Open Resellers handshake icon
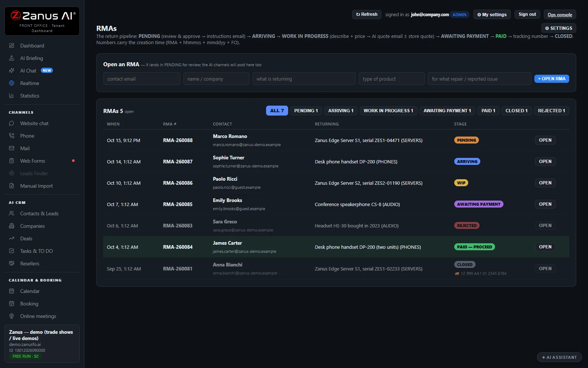The image size is (588, 368). 11,263
